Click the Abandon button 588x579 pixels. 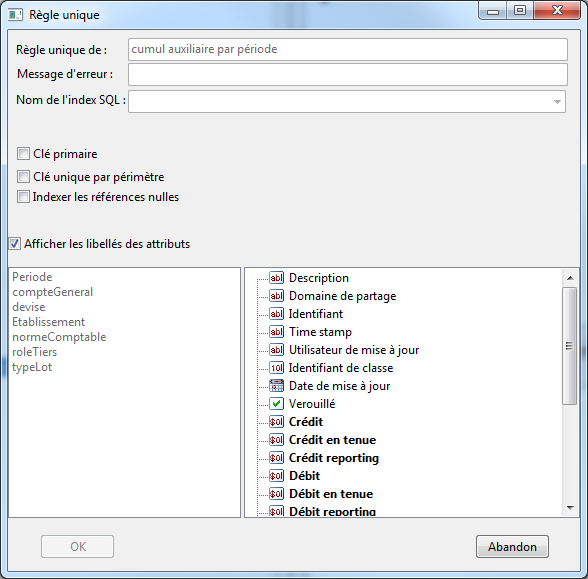click(x=512, y=547)
